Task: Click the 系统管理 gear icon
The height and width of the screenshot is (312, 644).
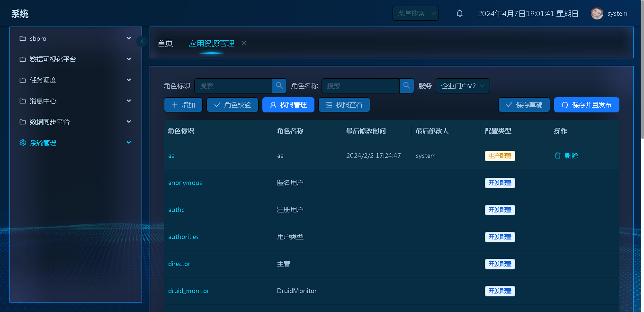Action: coord(23,143)
